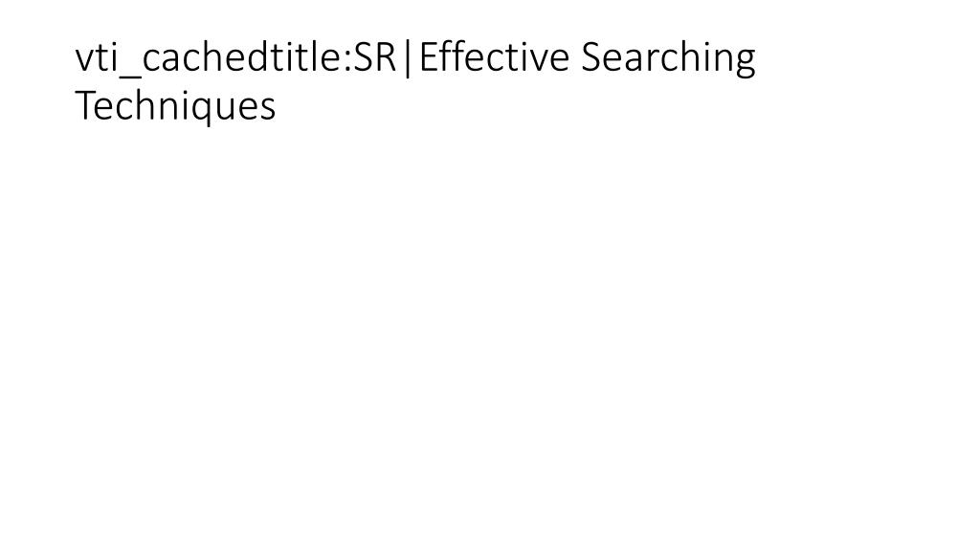
Task: Click the letter "R" before the bar
Action: pyautogui.click(x=385, y=57)
